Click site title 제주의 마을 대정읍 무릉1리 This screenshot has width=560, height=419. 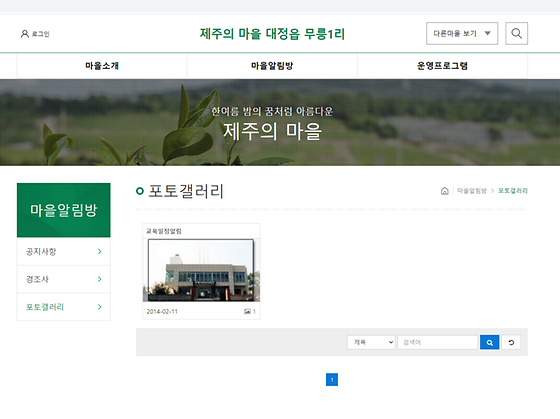[x=272, y=34]
